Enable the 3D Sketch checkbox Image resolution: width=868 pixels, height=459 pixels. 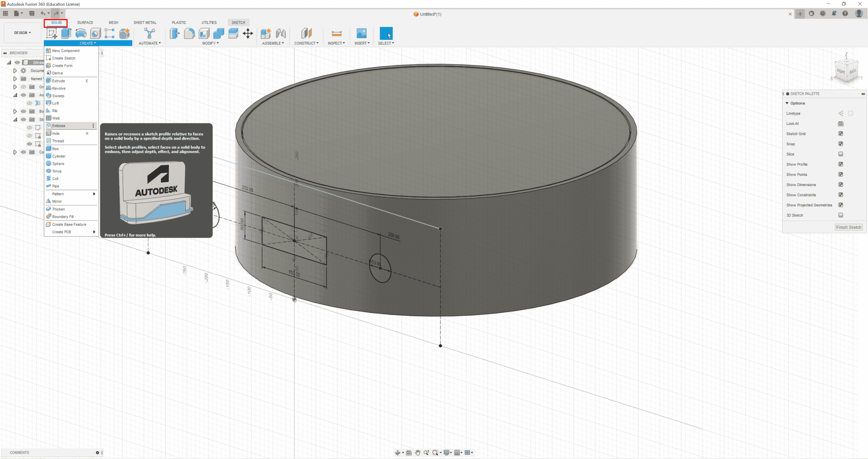point(840,215)
